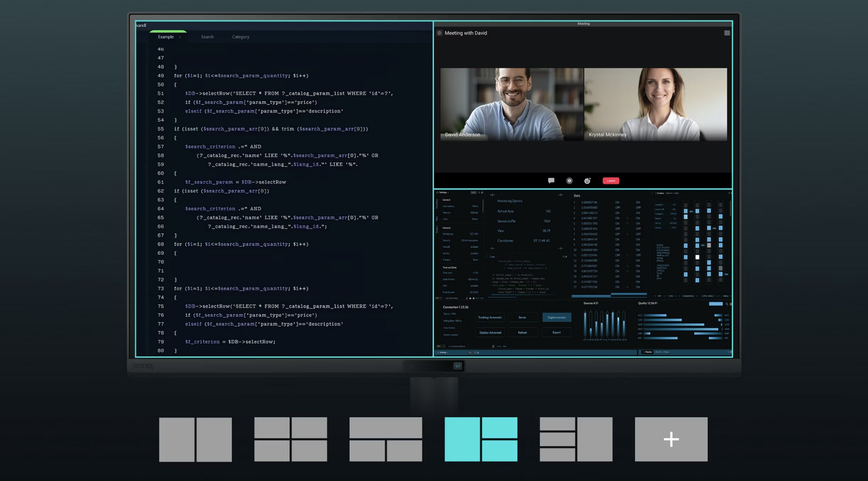Select the three-left-one-right layout icon
Viewport: 868px width, 481px height.
click(576, 439)
